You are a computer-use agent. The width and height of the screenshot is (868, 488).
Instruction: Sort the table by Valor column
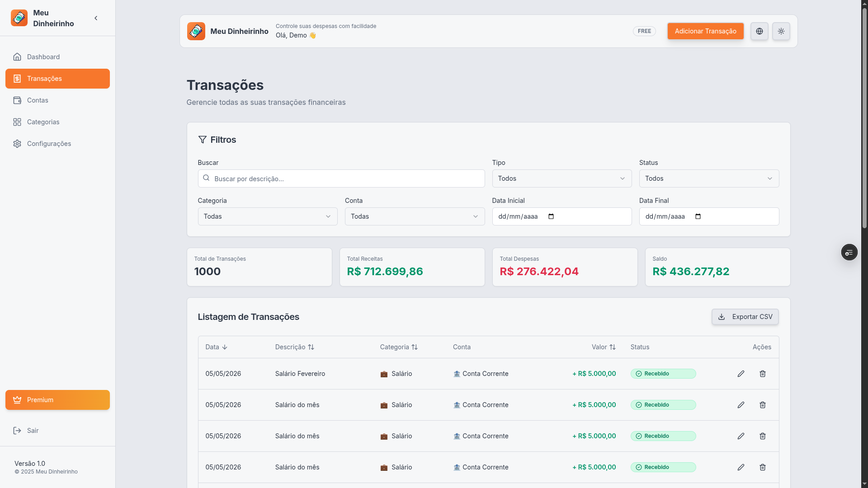604,347
